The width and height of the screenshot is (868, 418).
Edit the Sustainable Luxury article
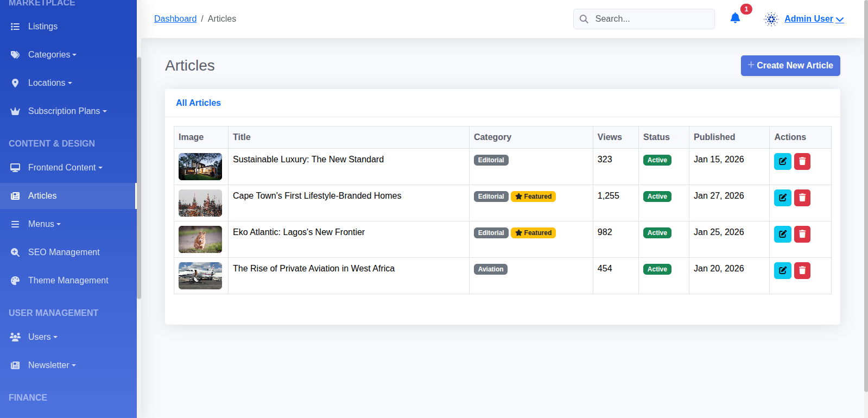click(x=782, y=161)
